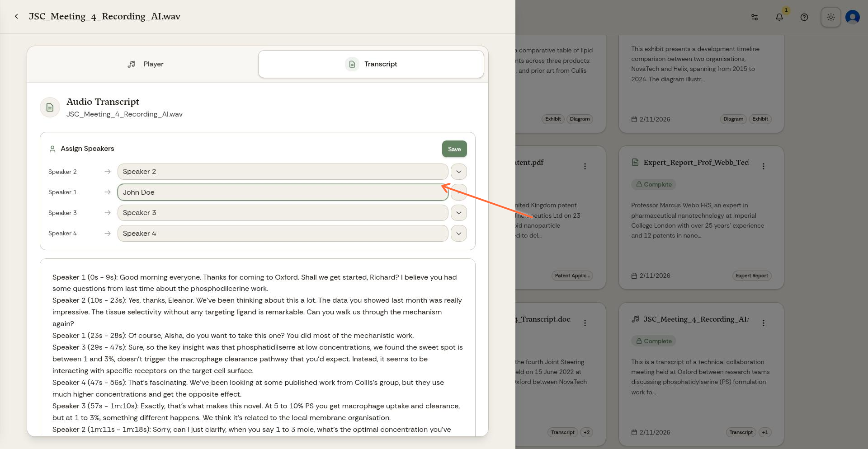Open the user profile avatar
The height and width of the screenshot is (449, 868).
(852, 17)
